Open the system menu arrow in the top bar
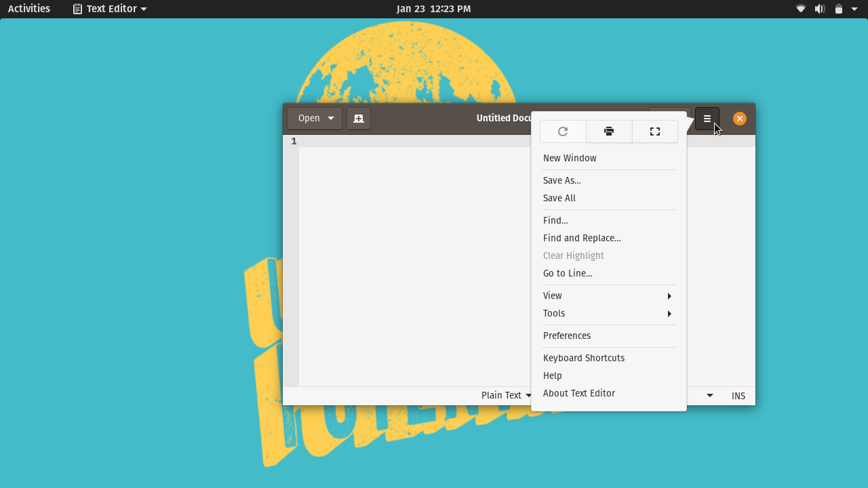The width and height of the screenshot is (868, 488). pos(854,9)
